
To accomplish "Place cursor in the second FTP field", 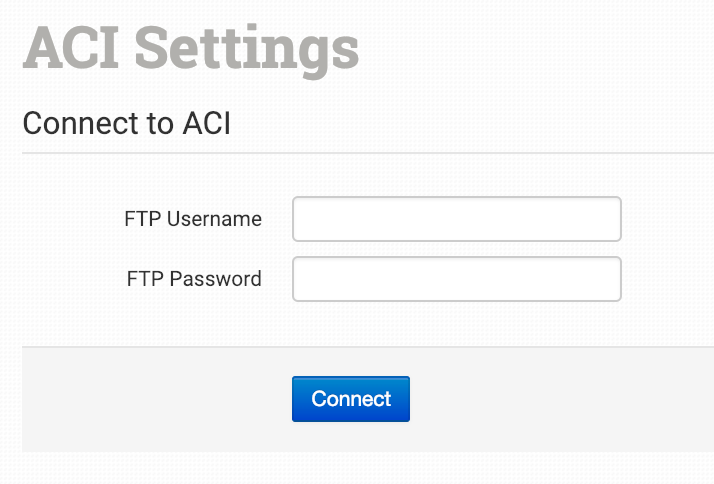I will (x=456, y=279).
